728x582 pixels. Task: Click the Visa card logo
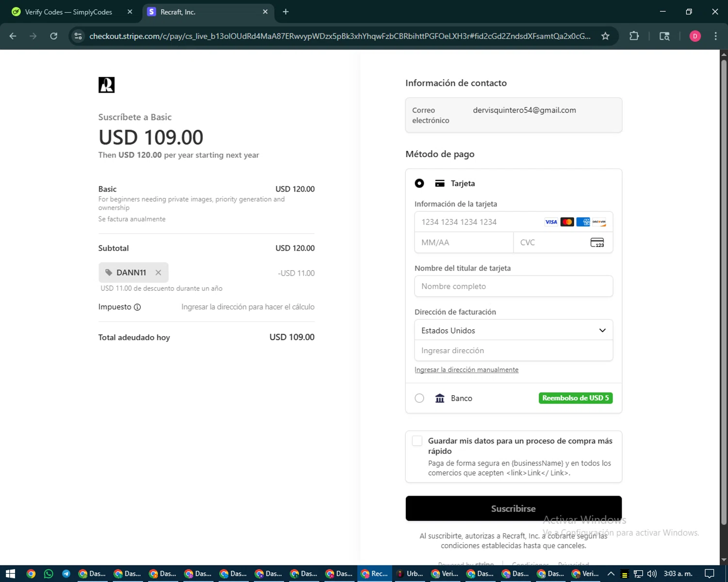[551, 222]
